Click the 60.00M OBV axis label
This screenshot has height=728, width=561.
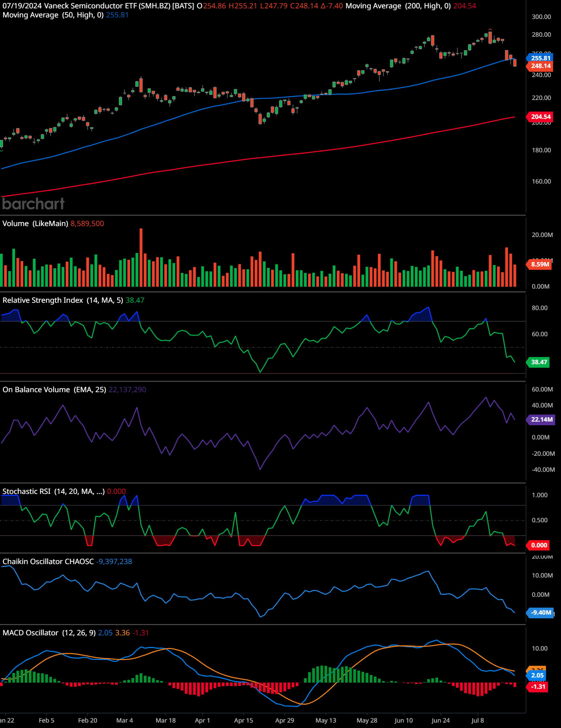pyautogui.click(x=542, y=389)
